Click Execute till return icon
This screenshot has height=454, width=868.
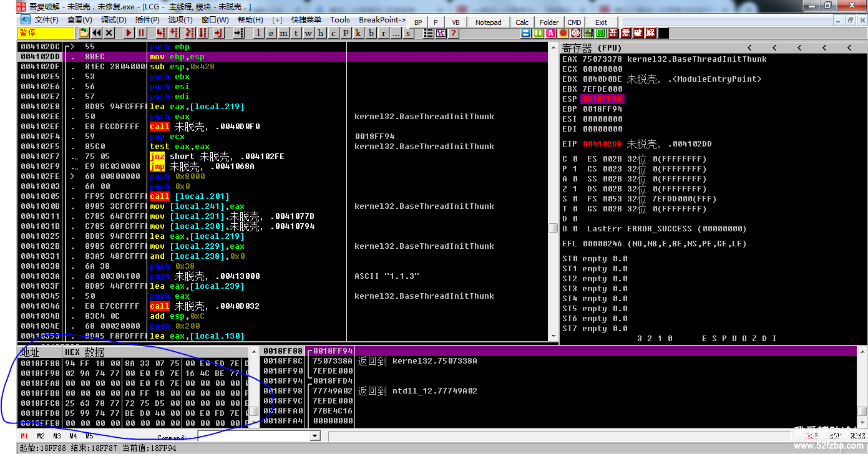[x=218, y=33]
